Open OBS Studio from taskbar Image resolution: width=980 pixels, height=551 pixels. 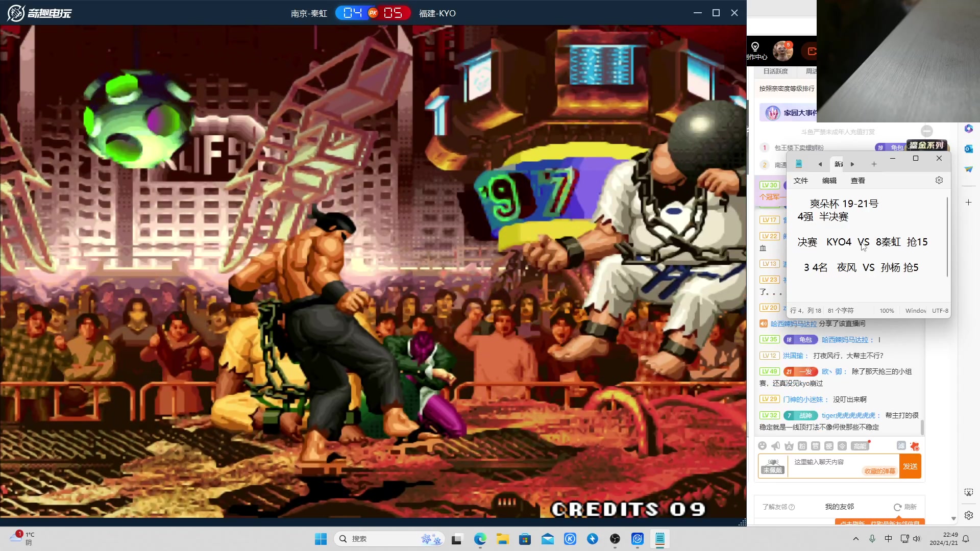[x=615, y=539]
